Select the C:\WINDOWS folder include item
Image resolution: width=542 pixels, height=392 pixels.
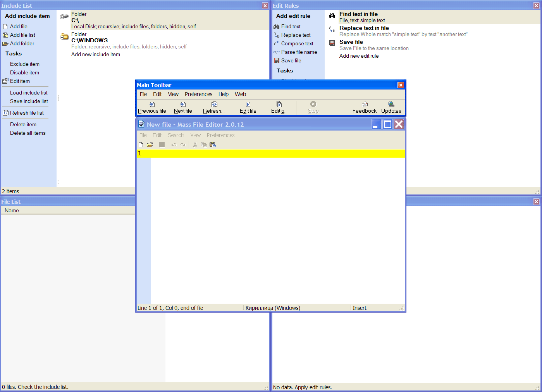[x=163, y=40]
